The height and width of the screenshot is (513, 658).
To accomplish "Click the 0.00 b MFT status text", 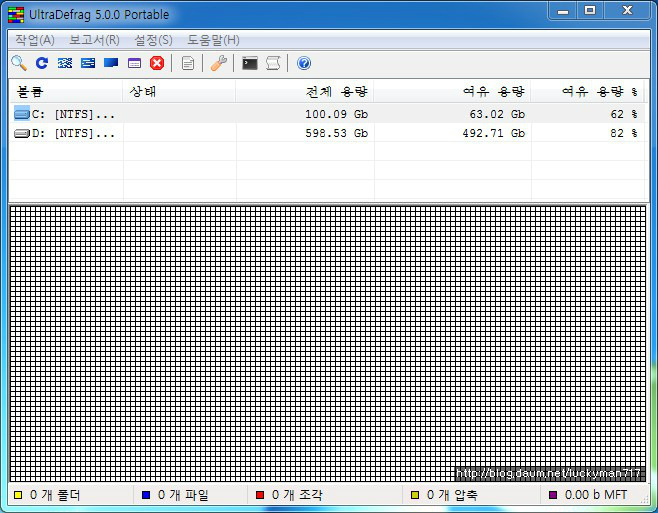I will 596,495.
